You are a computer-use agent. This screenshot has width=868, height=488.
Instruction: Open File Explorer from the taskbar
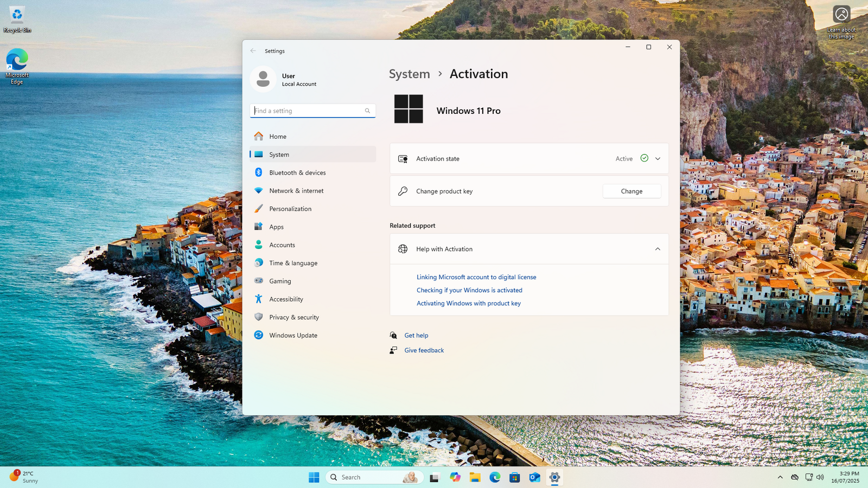[475, 477]
